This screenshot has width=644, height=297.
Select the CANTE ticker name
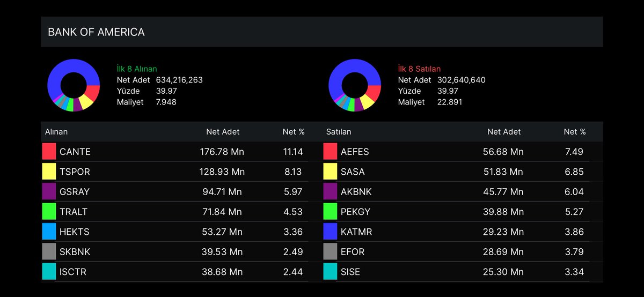75,152
